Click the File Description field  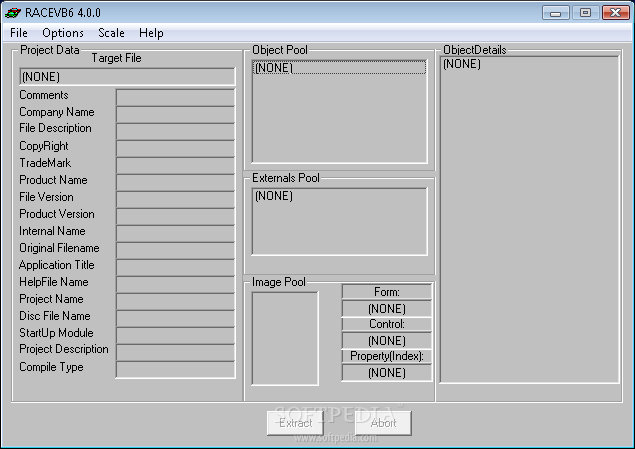(175, 132)
